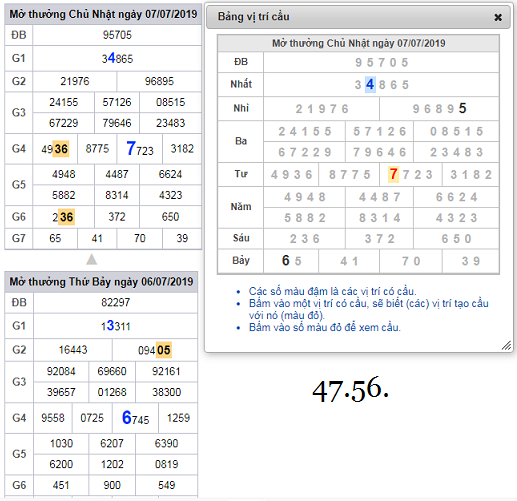
Task: Click blue digit 3 in G1 13311
Action: (111, 325)
